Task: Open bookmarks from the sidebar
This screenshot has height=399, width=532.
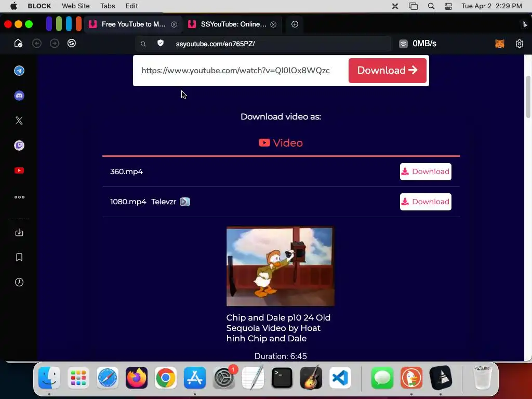Action: 19,257
